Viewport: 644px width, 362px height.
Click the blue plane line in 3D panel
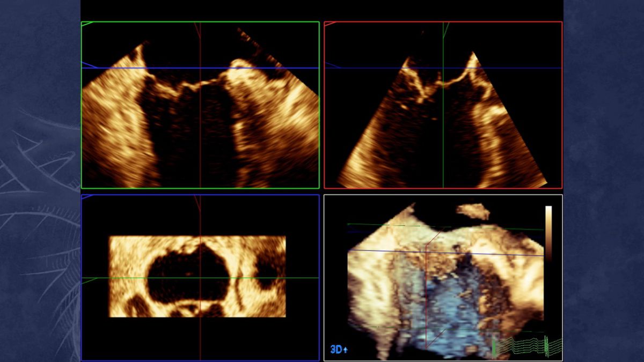coord(445,253)
